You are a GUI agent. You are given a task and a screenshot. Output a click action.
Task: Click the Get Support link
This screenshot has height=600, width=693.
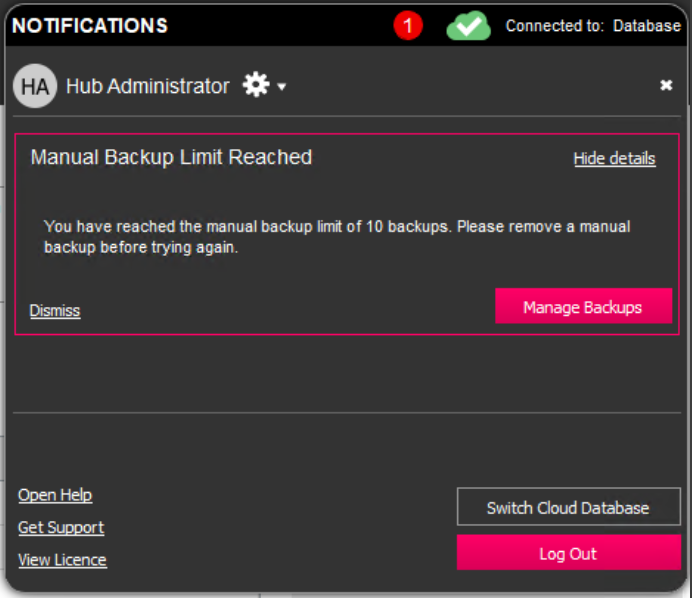coord(61,527)
